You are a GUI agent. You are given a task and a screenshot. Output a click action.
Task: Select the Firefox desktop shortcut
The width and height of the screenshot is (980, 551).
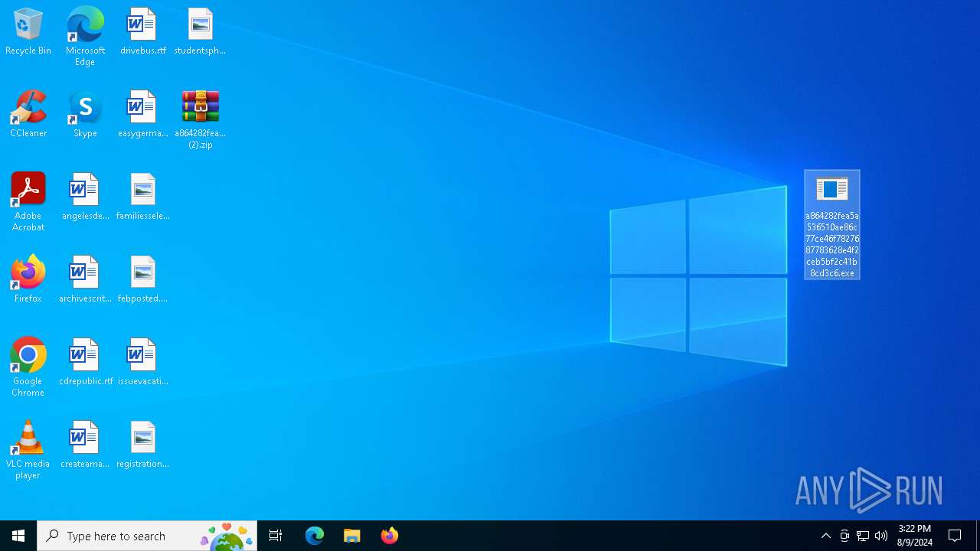click(28, 280)
